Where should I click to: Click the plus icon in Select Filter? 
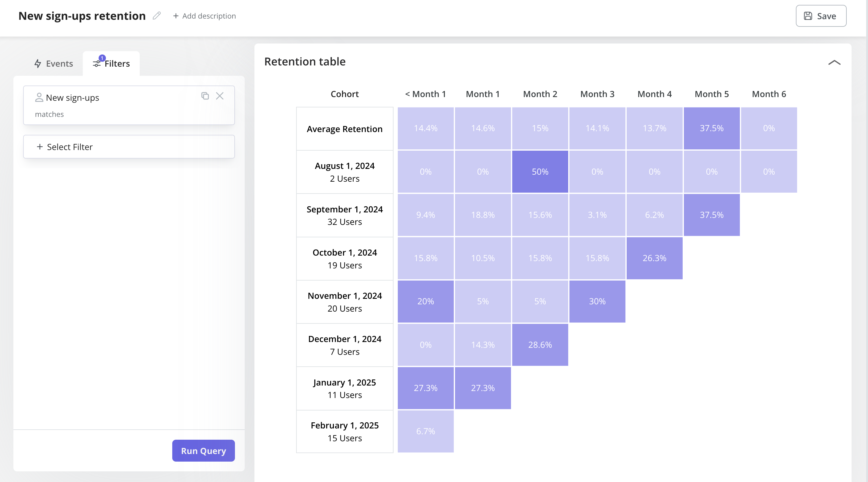pos(40,147)
